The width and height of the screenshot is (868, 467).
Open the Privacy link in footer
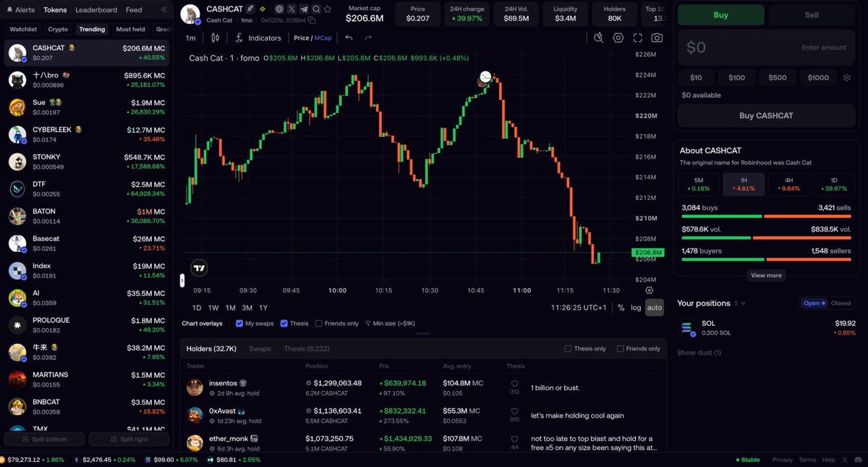[783, 460]
